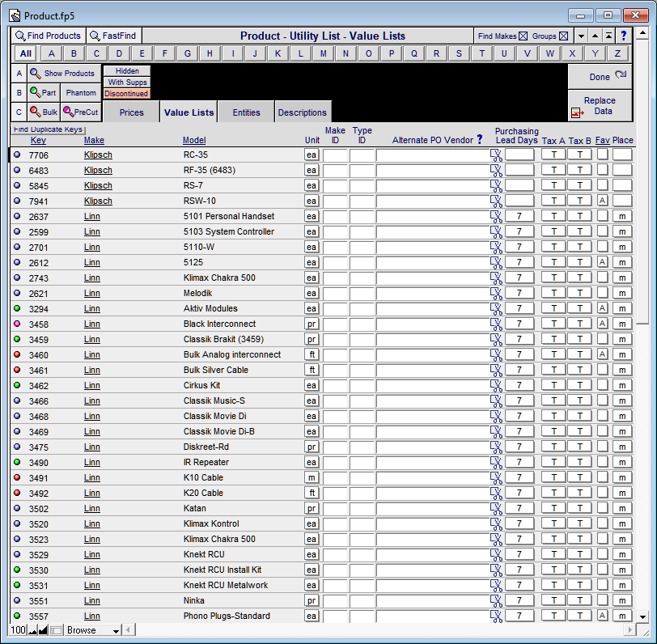Toggle the Groups checkbox

point(564,36)
